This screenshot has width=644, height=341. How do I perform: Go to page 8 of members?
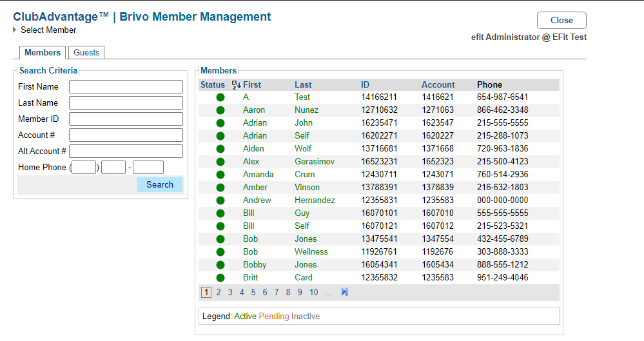click(x=288, y=292)
